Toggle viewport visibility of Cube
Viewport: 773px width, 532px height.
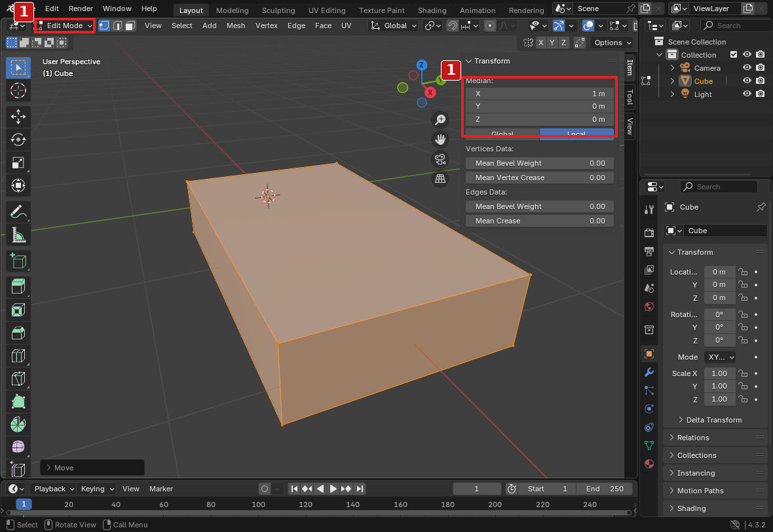point(747,81)
